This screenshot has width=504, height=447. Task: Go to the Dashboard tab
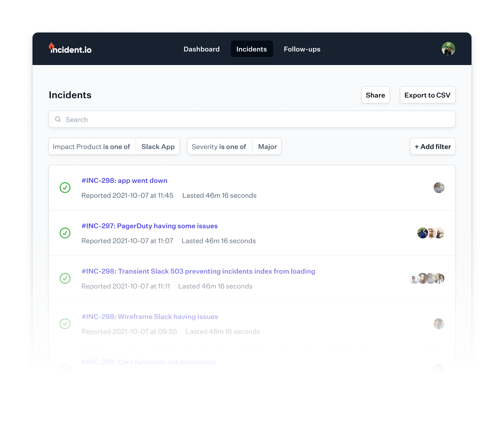coord(202,49)
